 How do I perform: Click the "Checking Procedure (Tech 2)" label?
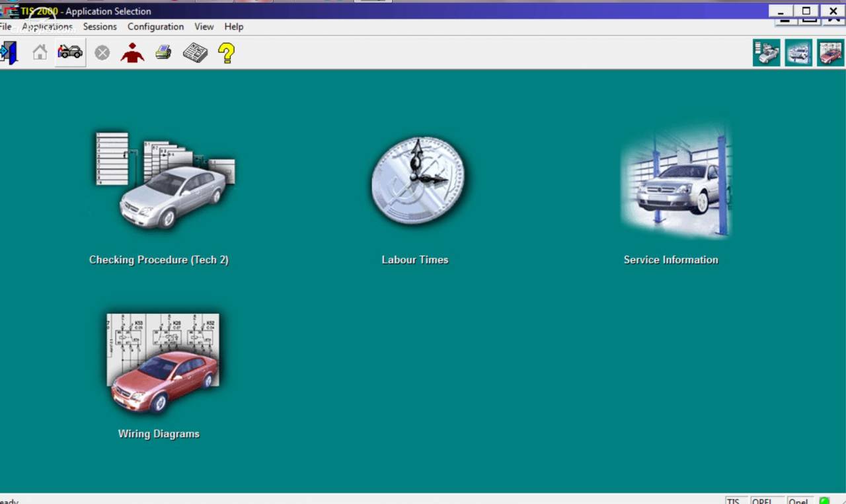(159, 260)
